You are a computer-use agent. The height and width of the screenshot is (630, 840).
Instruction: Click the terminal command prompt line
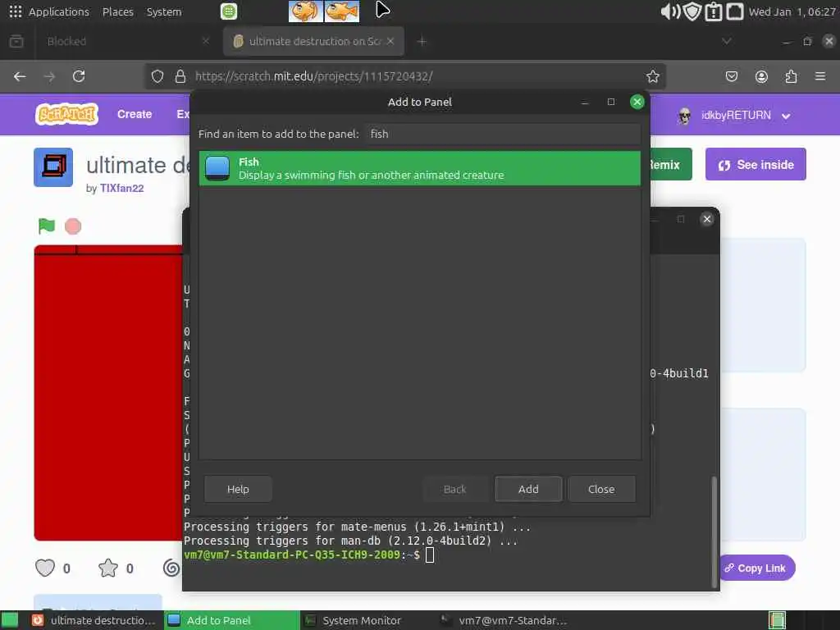coord(308,555)
